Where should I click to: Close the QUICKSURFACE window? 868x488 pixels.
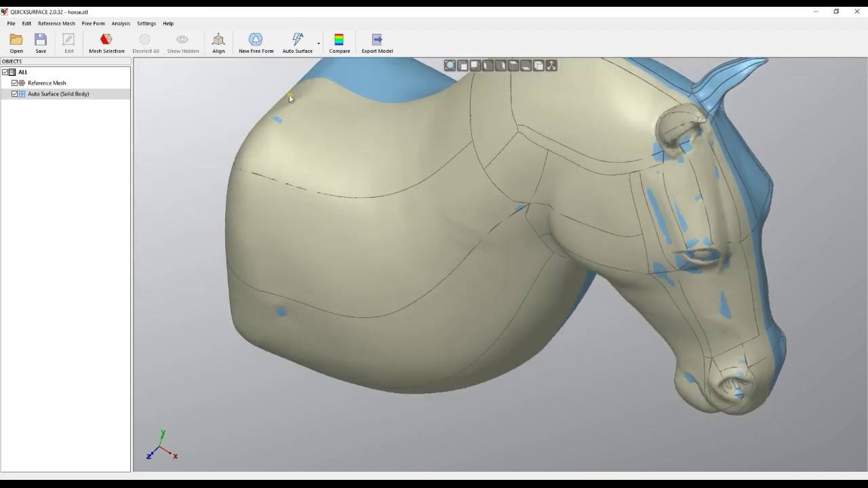857,12
